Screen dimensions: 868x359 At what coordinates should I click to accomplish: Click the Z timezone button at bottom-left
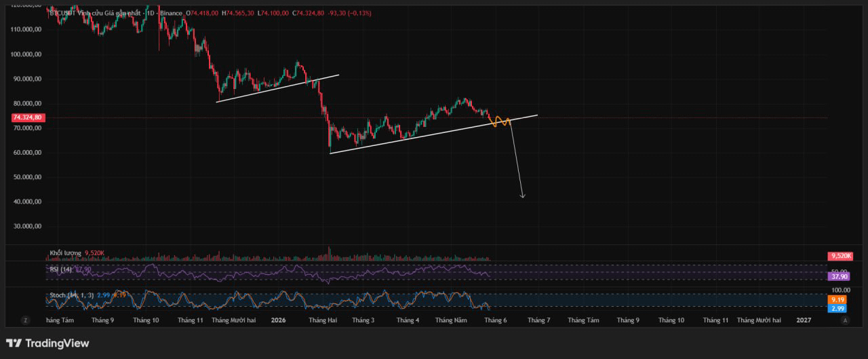pos(26,320)
